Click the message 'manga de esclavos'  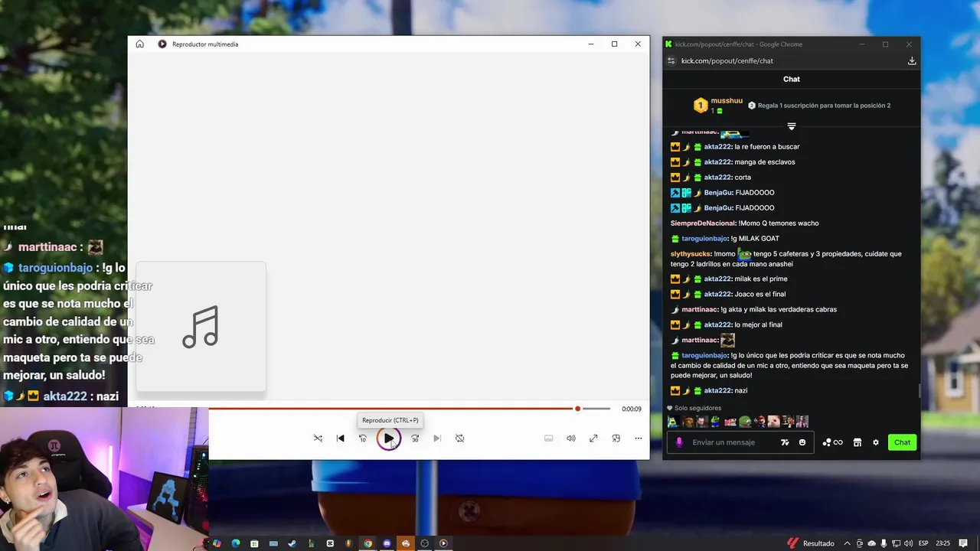click(x=765, y=162)
